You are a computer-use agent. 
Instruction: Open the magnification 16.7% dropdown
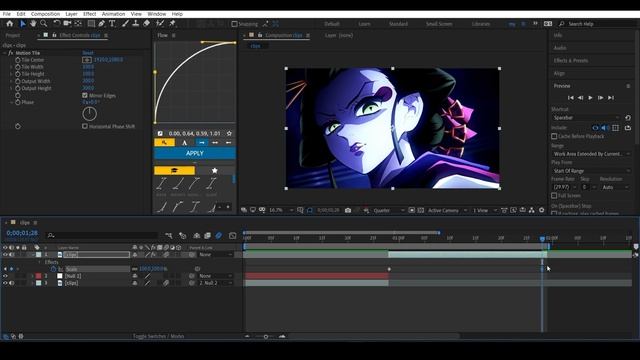[x=281, y=210]
